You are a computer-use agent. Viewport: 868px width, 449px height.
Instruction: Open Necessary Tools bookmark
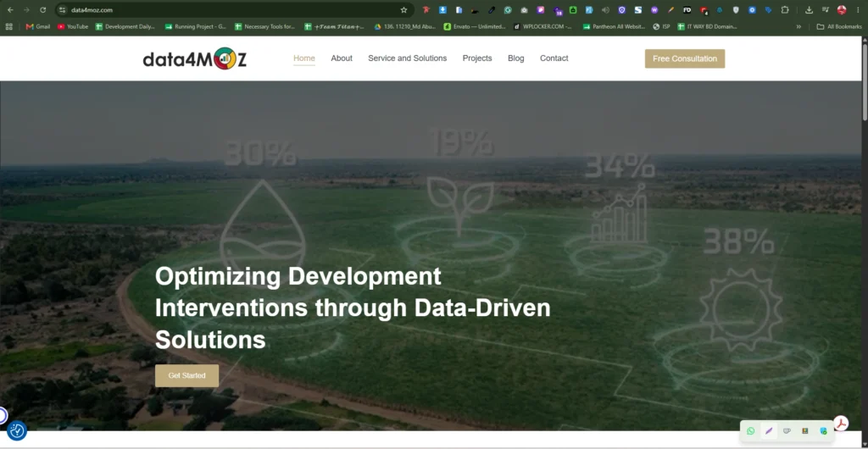(264, 26)
